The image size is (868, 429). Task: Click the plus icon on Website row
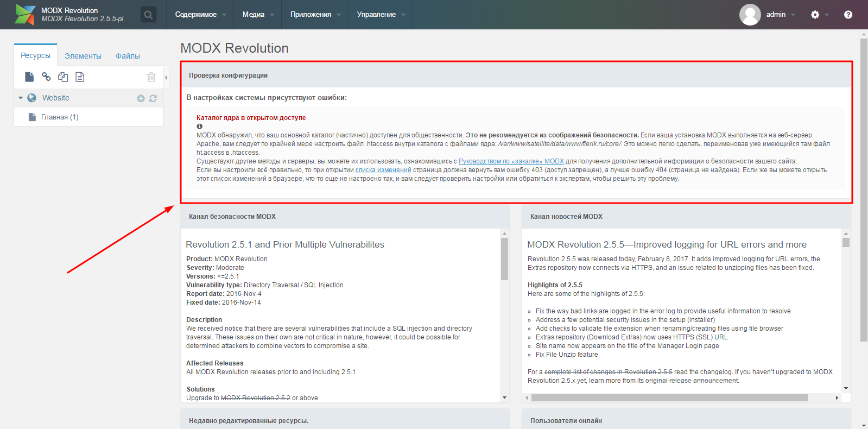click(x=141, y=98)
